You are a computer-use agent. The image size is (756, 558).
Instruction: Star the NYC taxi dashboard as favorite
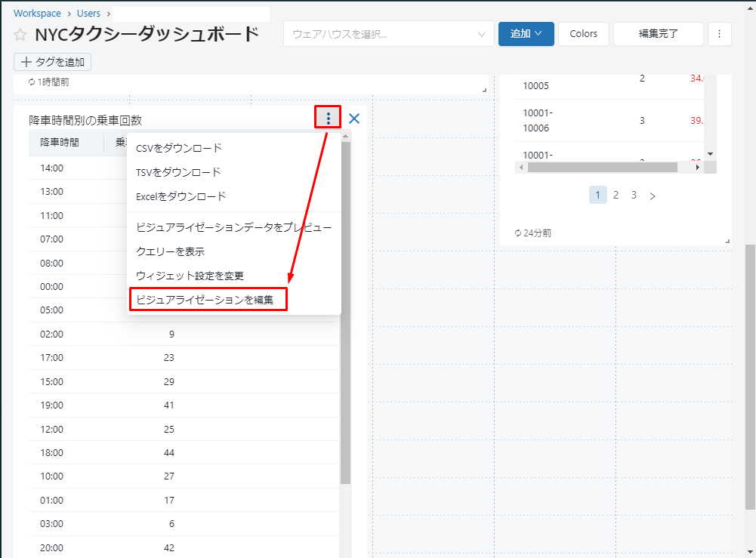20,35
